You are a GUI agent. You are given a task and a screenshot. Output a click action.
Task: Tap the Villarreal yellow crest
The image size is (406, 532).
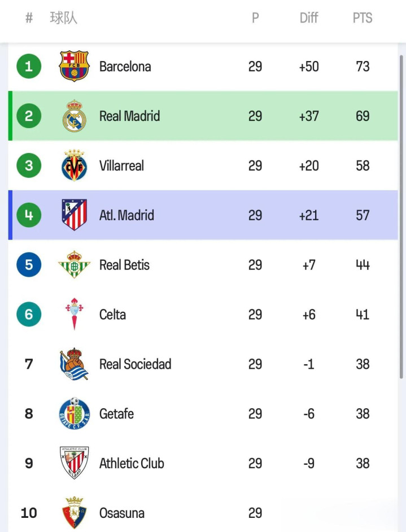coord(75,165)
